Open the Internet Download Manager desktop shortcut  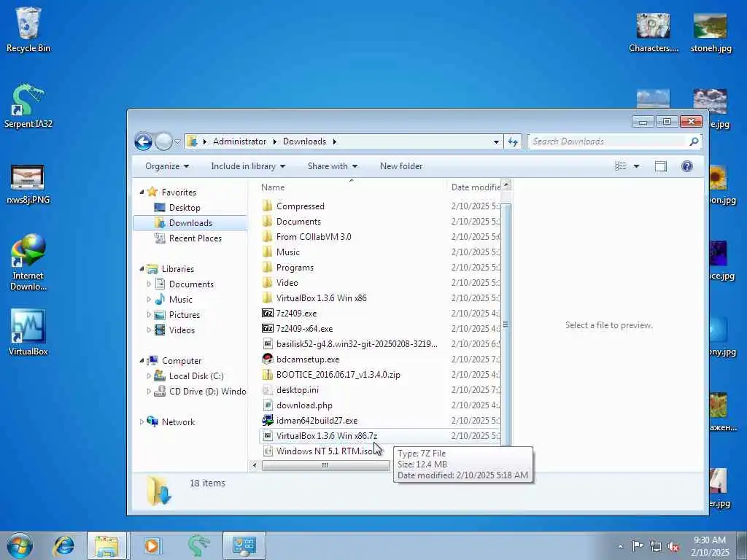(28, 262)
